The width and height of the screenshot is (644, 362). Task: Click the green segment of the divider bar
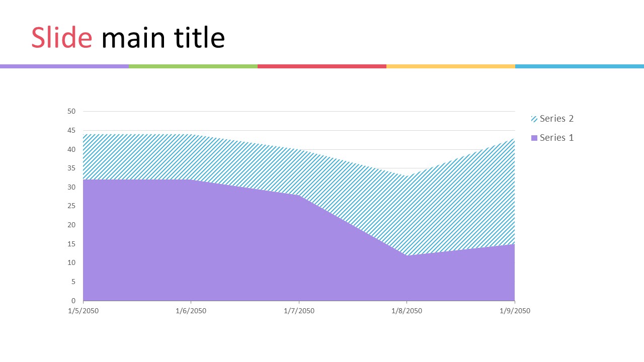coord(193,66)
